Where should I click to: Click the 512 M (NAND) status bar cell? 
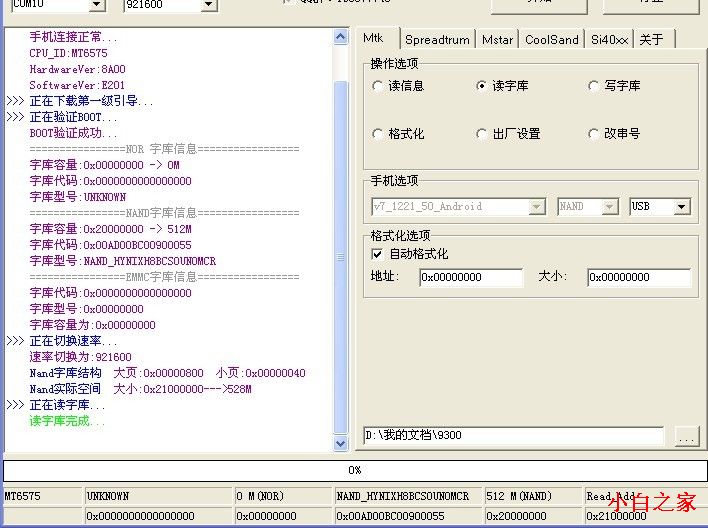point(533,496)
